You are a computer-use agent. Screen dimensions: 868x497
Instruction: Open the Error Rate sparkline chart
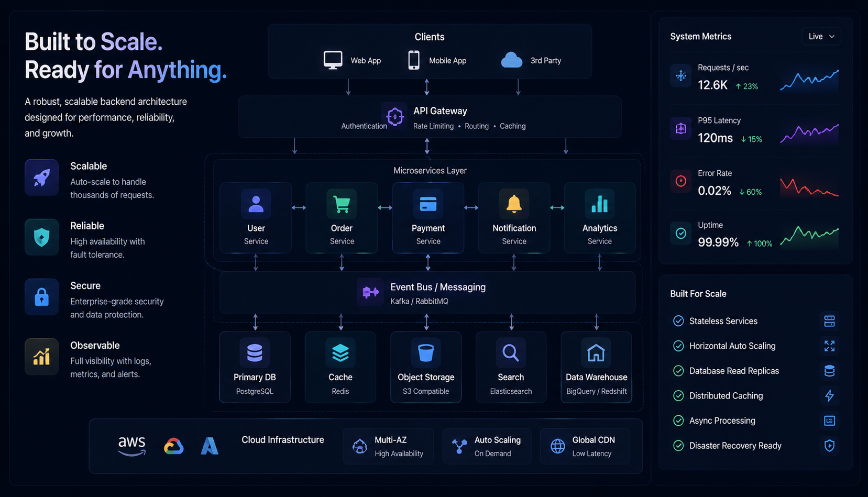tap(809, 187)
